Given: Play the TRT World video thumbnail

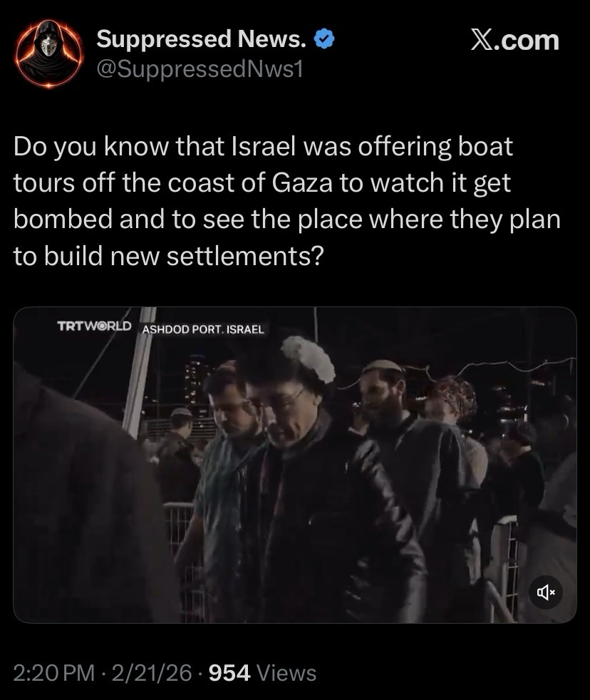Looking at the screenshot, I should (x=295, y=465).
